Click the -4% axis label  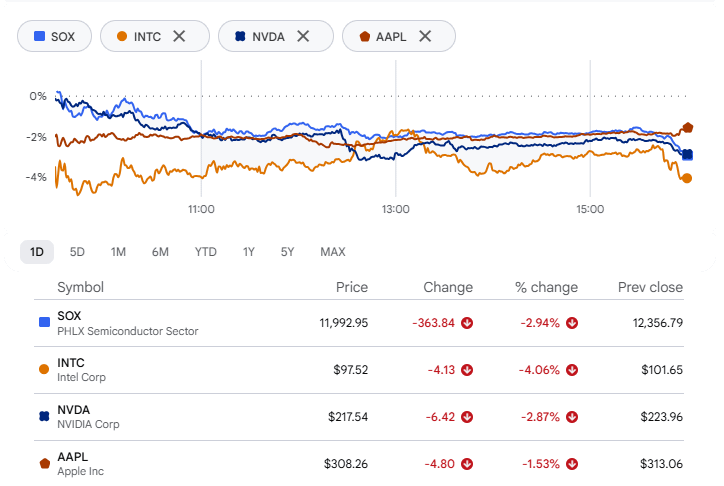tap(36, 177)
